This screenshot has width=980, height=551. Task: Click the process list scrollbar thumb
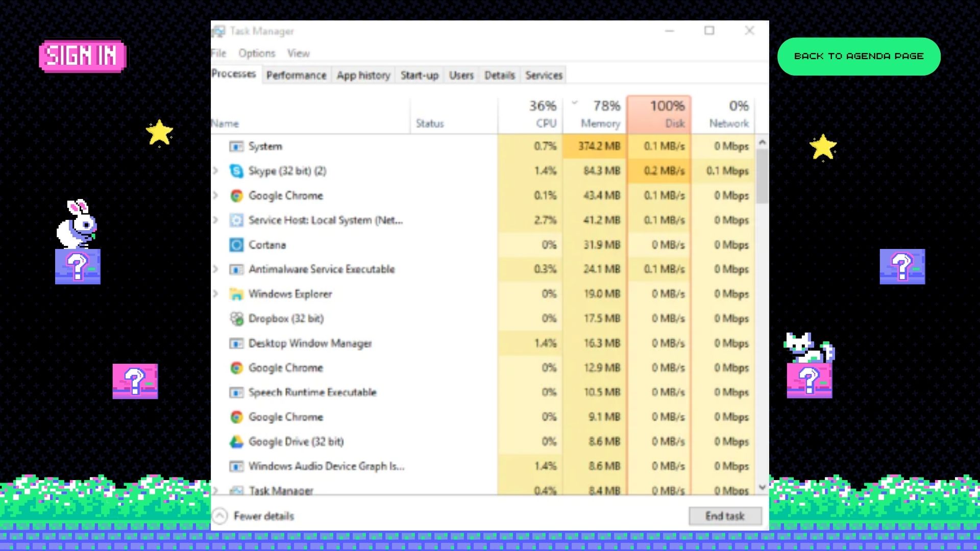pyautogui.click(x=762, y=177)
